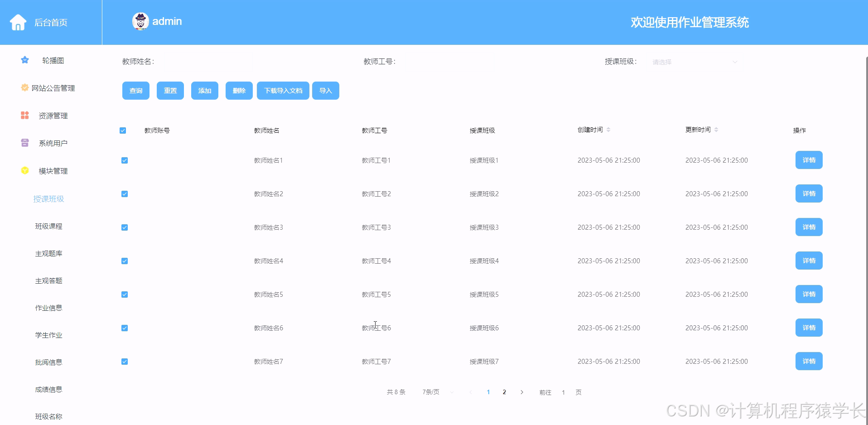Viewport: 868px width, 425px height.
Task: Click the 下载导入文档 button
Action: 283,91
